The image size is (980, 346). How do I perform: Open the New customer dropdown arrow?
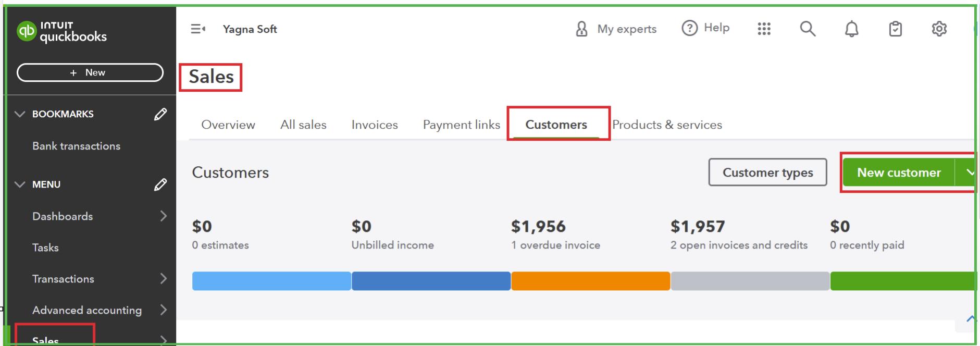click(x=967, y=172)
